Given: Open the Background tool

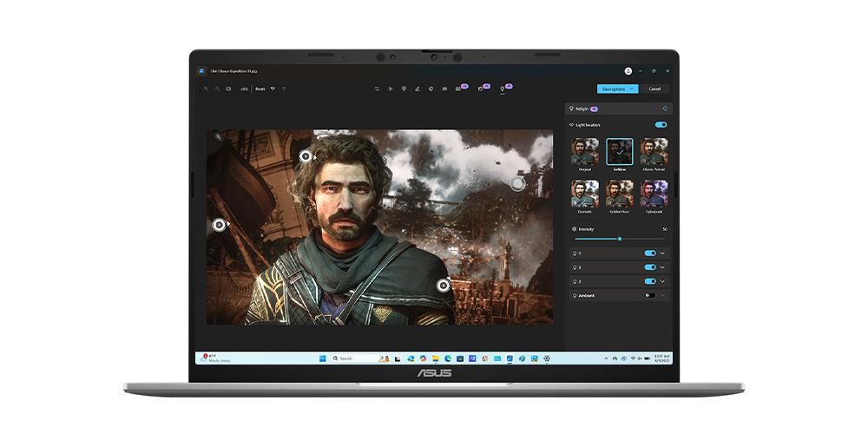Looking at the screenshot, I should coord(444,89).
